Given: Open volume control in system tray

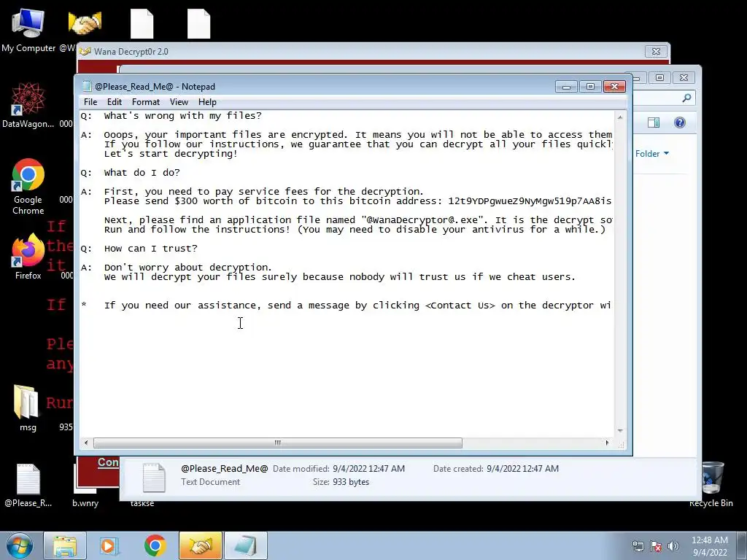Looking at the screenshot, I should [x=673, y=546].
